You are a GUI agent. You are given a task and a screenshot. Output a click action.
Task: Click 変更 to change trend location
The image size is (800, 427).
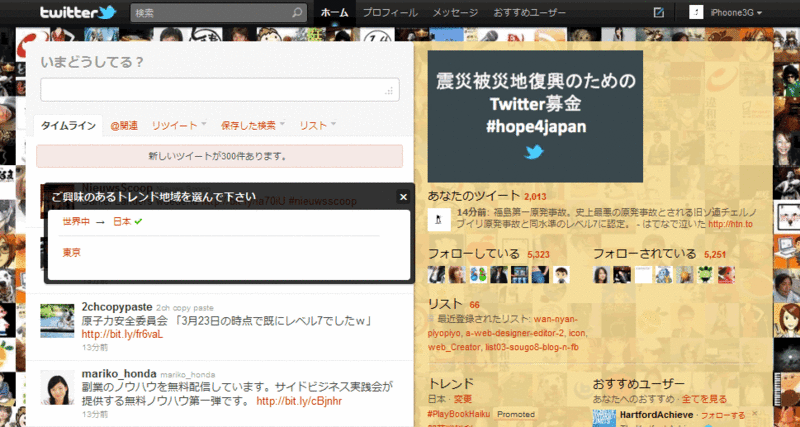coord(463,399)
